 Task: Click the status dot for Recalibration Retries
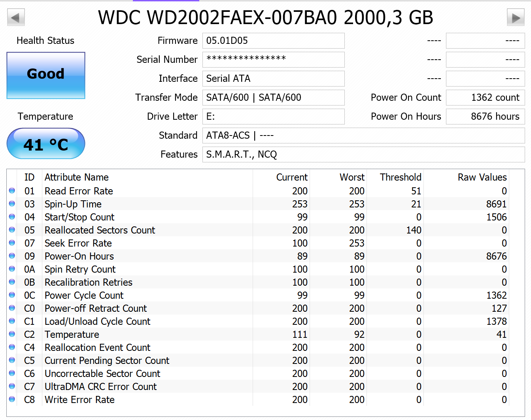[12, 282]
